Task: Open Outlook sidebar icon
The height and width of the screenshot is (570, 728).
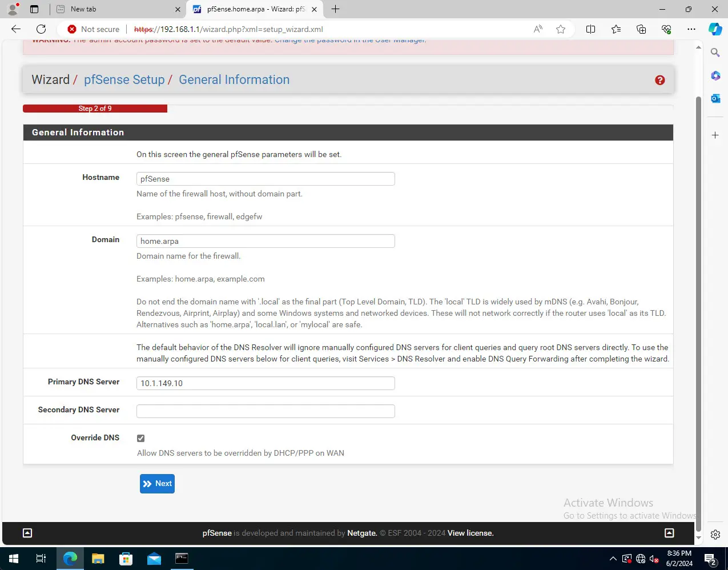Action: click(x=715, y=98)
